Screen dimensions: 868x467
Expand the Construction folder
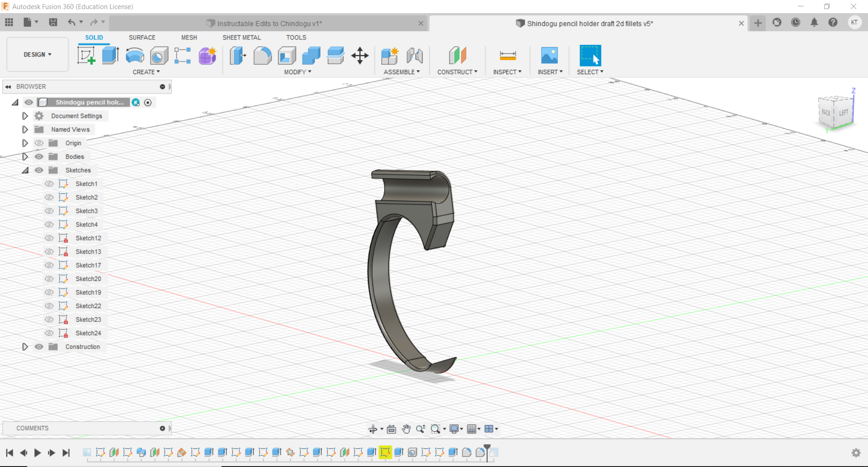[25, 347]
